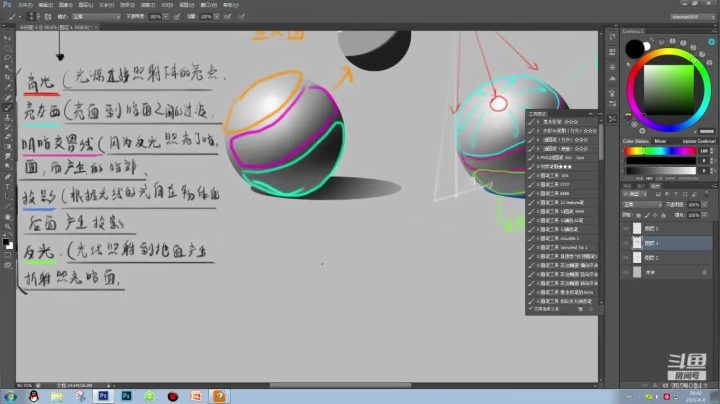Open opacity slider arrow in options bar
The height and width of the screenshot is (404, 720).
pyautogui.click(x=165, y=17)
